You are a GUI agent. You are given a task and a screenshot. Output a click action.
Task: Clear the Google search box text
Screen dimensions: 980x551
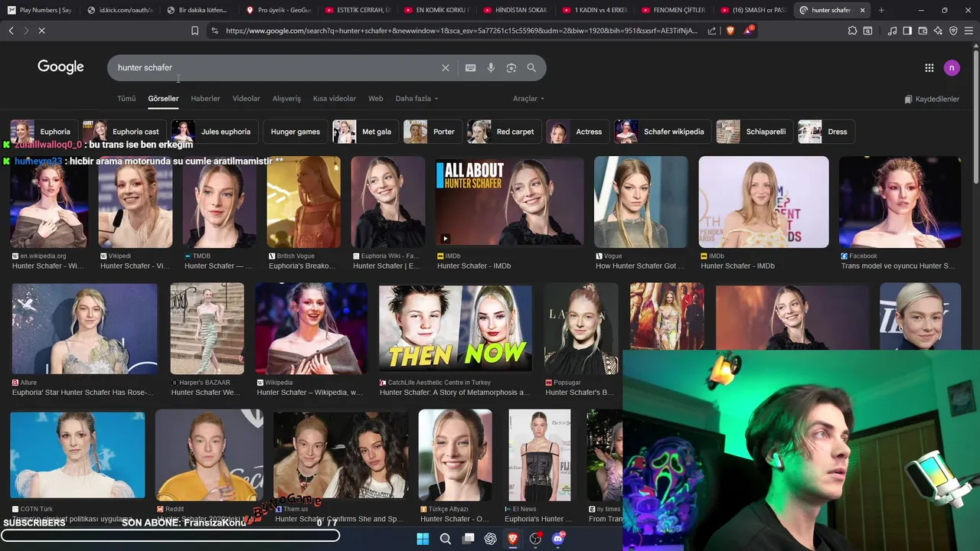coord(446,68)
